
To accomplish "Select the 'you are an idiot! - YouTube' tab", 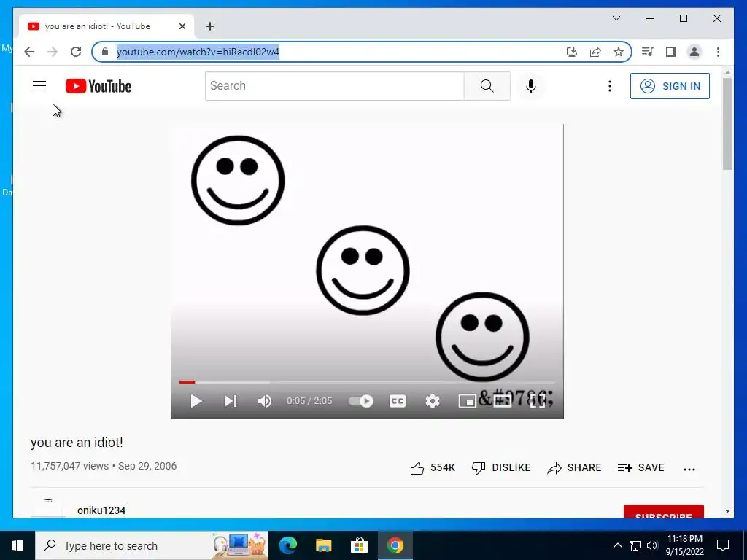I will click(x=107, y=26).
